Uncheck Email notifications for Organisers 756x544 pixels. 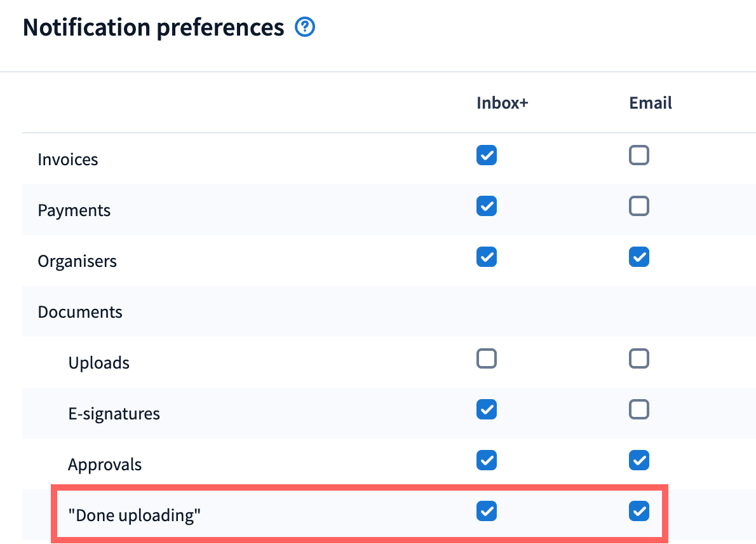[639, 257]
